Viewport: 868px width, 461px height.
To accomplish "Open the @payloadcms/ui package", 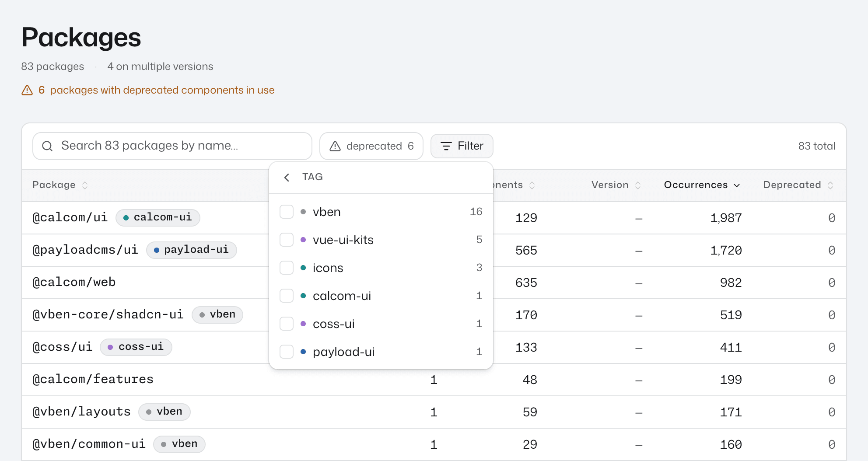I will click(85, 250).
